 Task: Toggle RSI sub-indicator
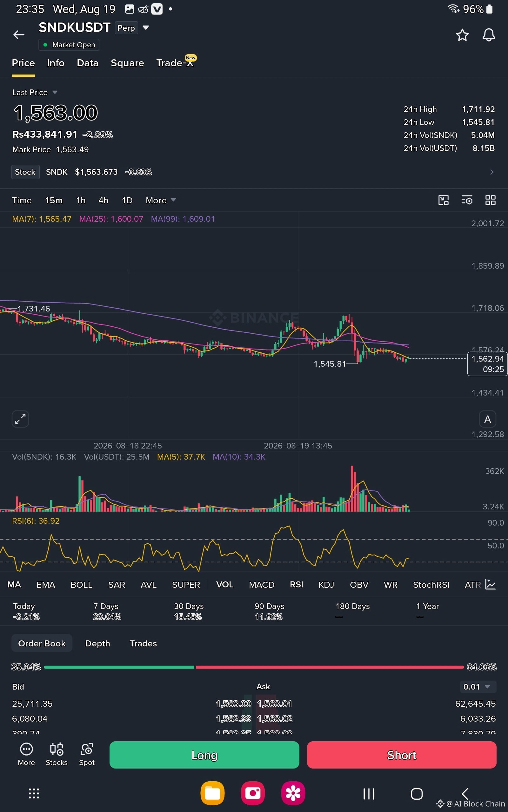coord(296,585)
